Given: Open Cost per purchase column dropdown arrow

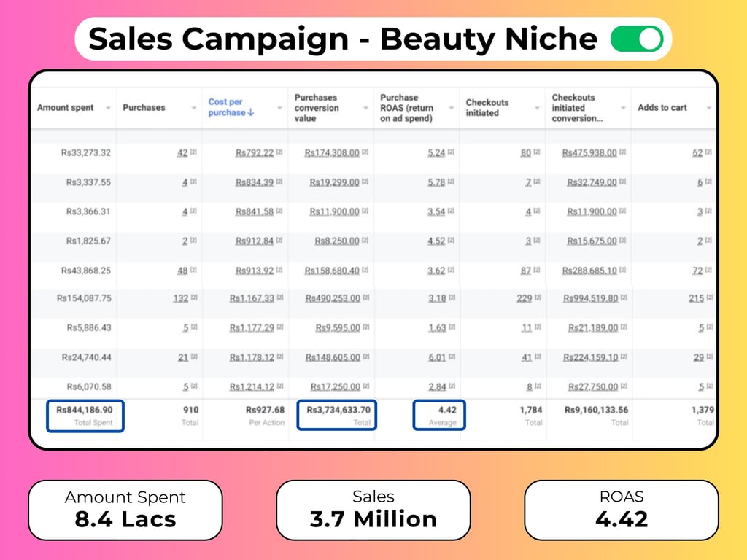Looking at the screenshot, I should point(279,108).
